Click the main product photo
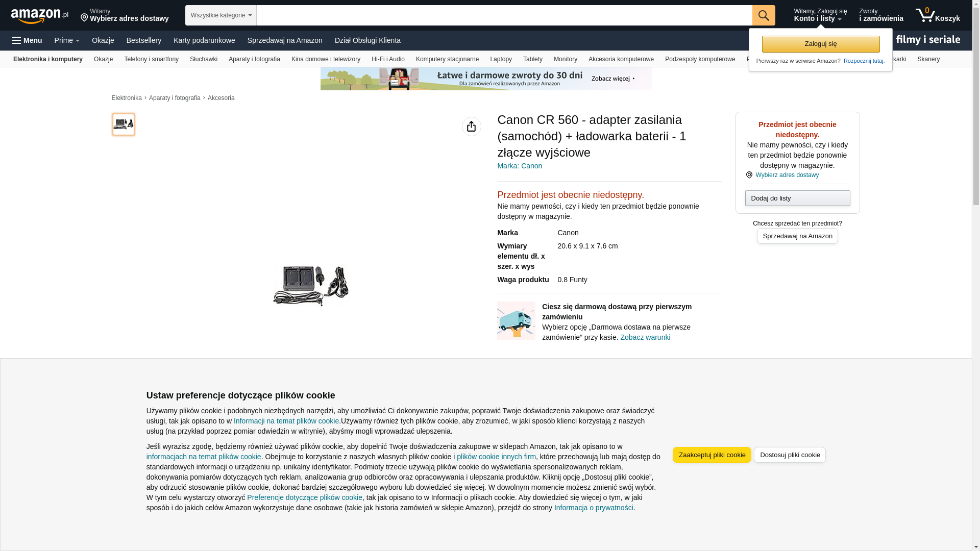The image size is (980, 551). [x=311, y=286]
